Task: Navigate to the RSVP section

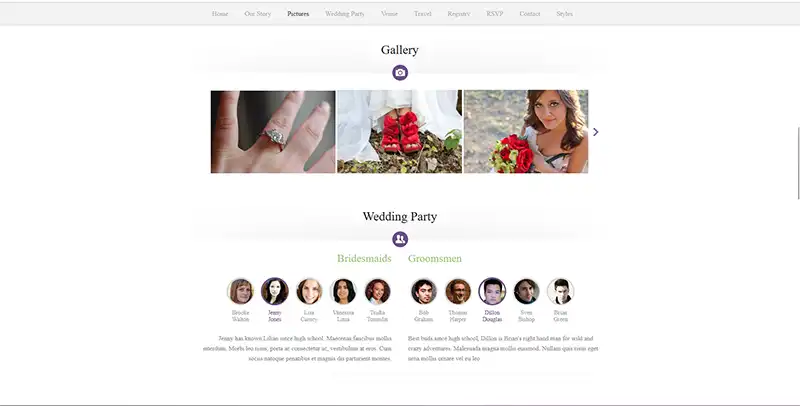Action: (495, 14)
